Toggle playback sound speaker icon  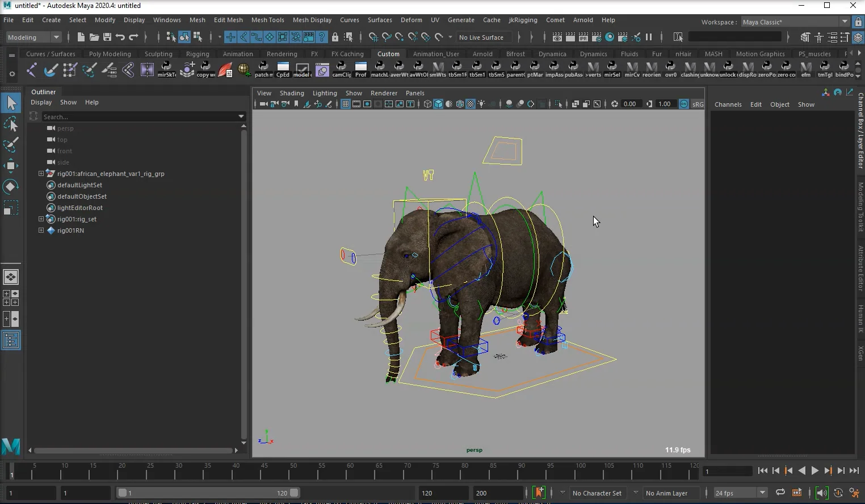click(821, 493)
